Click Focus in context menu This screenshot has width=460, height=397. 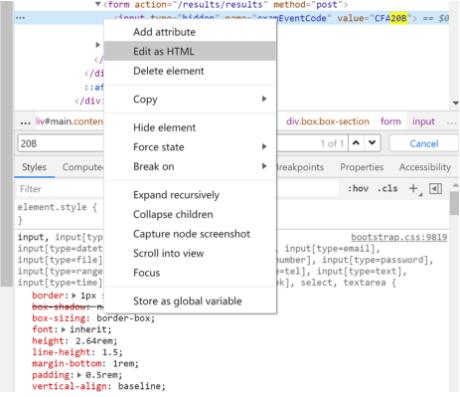(146, 272)
